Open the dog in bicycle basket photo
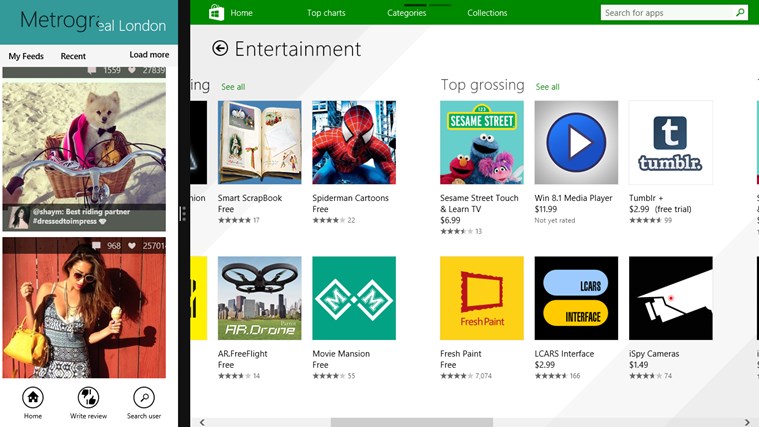This screenshot has width=759, height=427. [x=84, y=156]
